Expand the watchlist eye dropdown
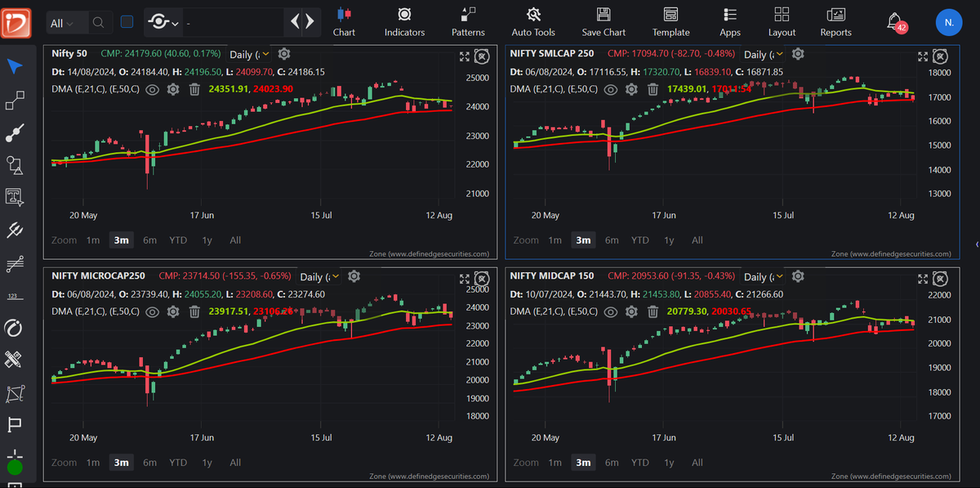 pos(163,23)
